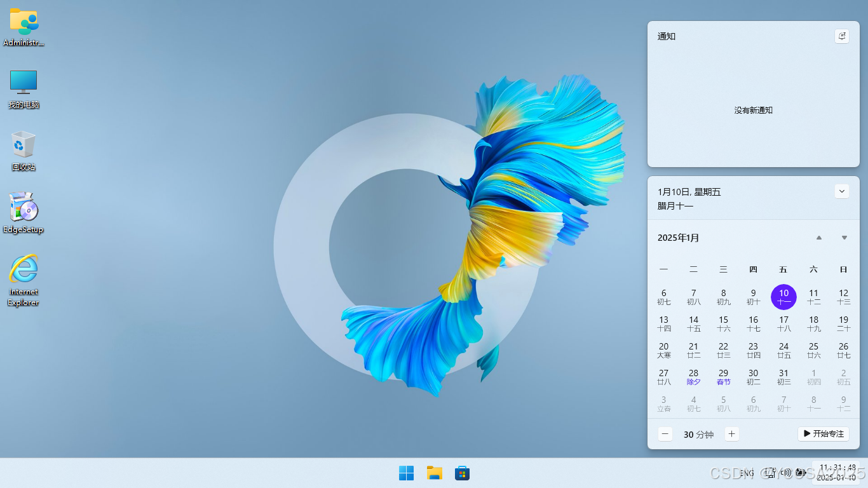Select date 30 初二 in calendar
Screen dimensions: 868x488
(753, 377)
